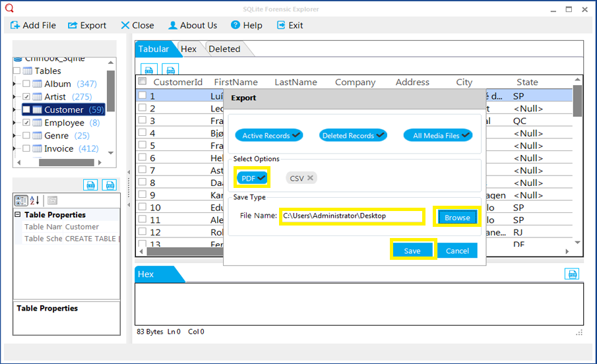The image size is (597, 364).
Task: Click the Property Pages icon in properties toolbar
Action: point(53,200)
